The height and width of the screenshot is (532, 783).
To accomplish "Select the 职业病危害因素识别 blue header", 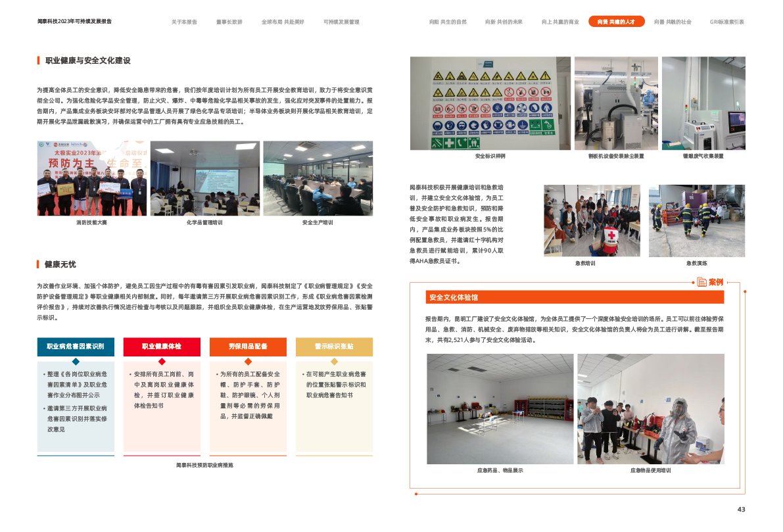I will click(76, 347).
